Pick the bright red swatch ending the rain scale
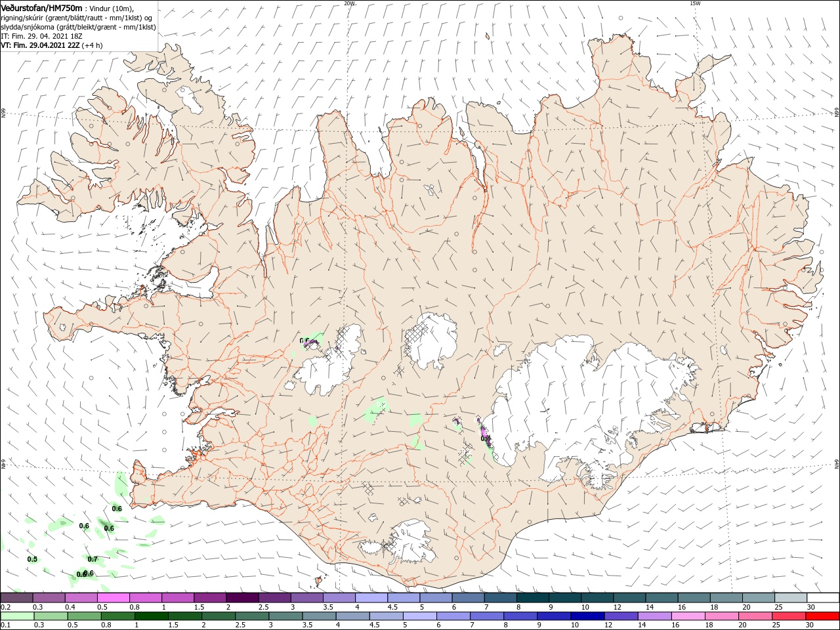Viewport: 840px width, 630px height. (822, 616)
